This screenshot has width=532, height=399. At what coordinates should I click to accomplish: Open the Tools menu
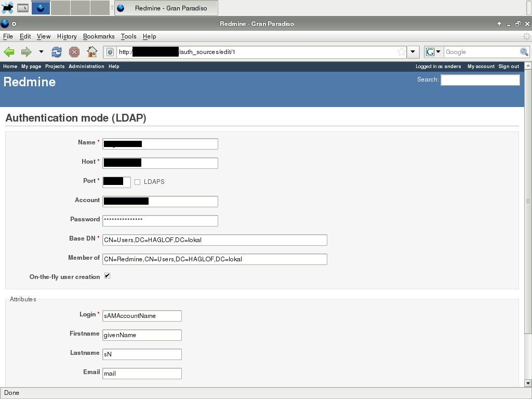point(128,36)
